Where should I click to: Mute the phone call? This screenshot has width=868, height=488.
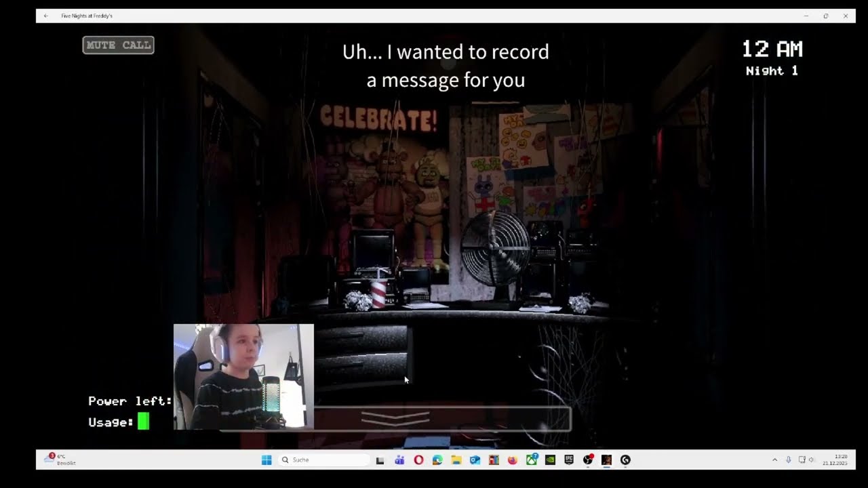[x=118, y=45]
